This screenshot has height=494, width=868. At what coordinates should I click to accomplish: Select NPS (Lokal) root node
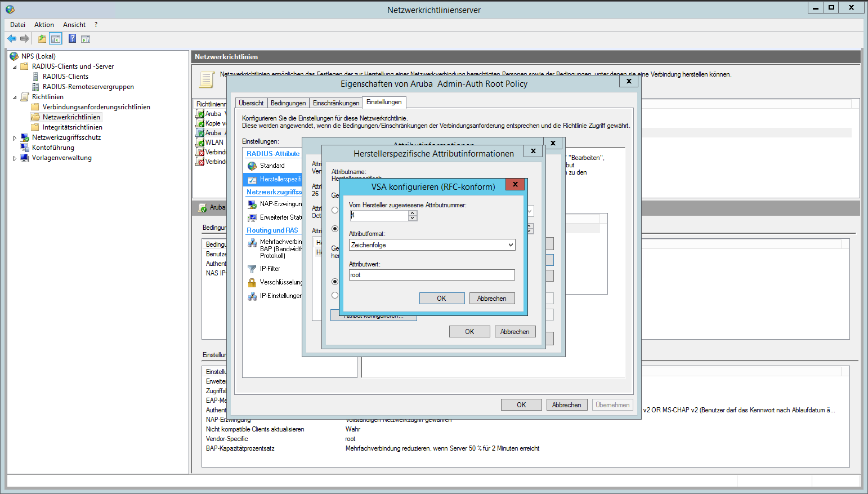point(38,56)
